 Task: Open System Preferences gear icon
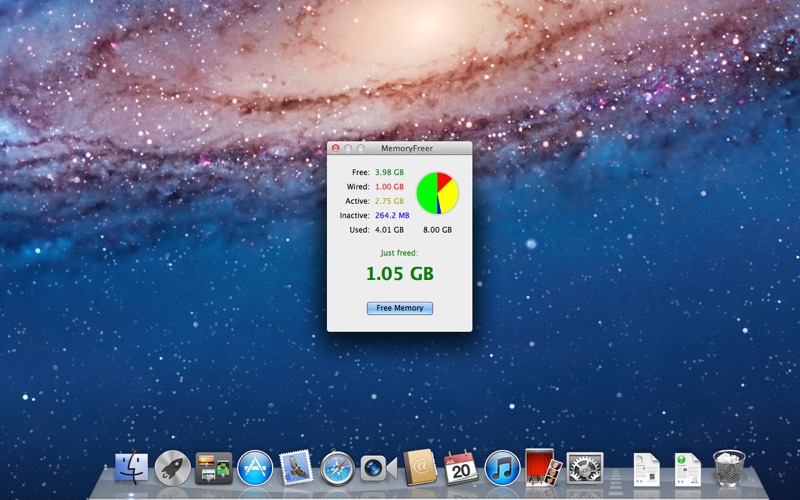585,468
